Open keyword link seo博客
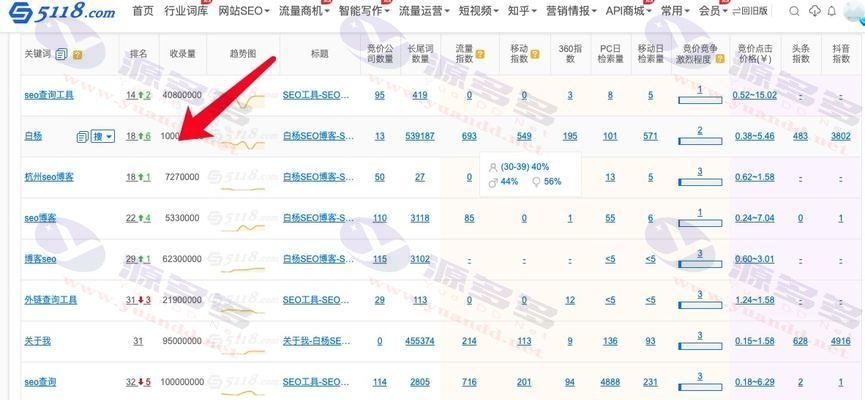Image resolution: width=865 pixels, height=400 pixels. 40,218
